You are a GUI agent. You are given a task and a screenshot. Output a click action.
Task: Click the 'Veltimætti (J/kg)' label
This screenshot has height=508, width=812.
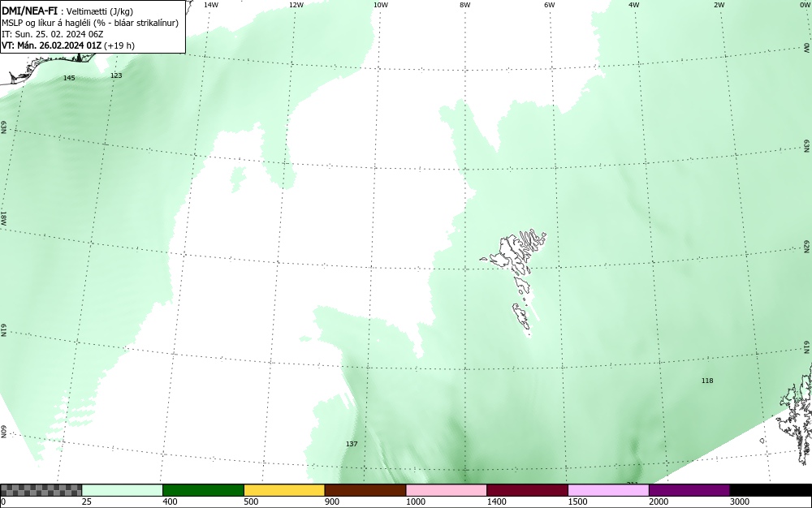pos(99,12)
